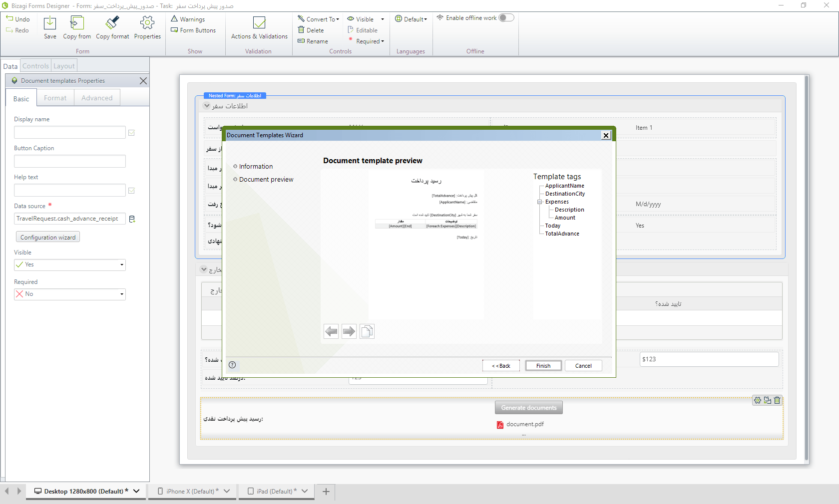This screenshot has width=839, height=504.
Task: Open the document.pdf file link
Action: (x=520, y=424)
